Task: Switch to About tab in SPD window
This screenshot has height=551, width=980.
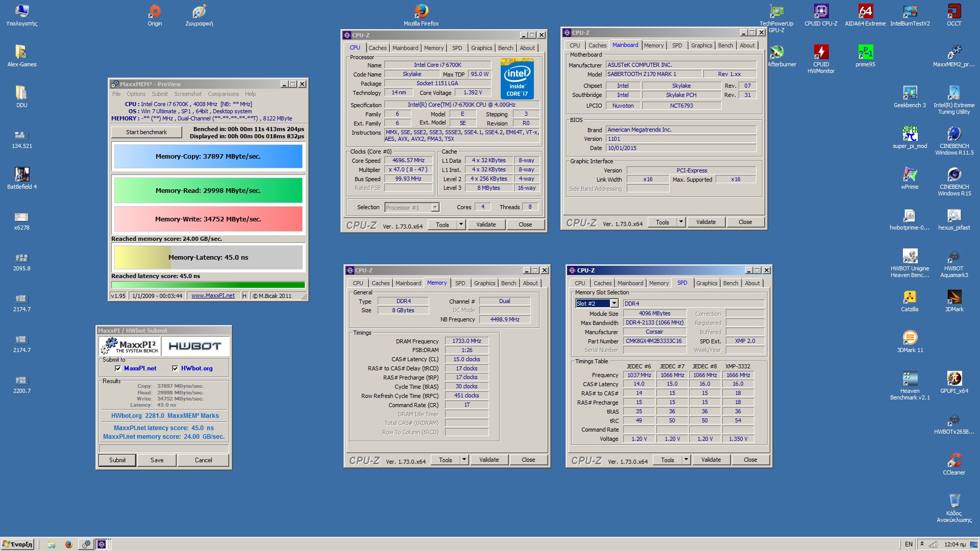Action: tap(752, 283)
